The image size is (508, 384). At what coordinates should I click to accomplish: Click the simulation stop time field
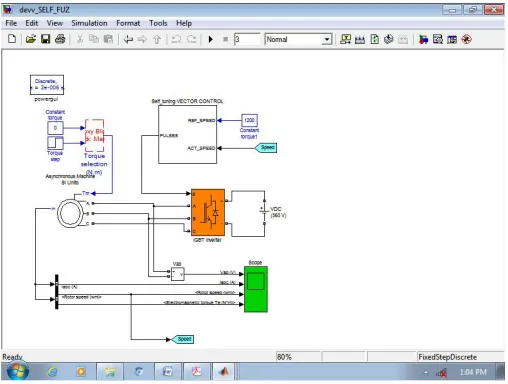(247, 39)
